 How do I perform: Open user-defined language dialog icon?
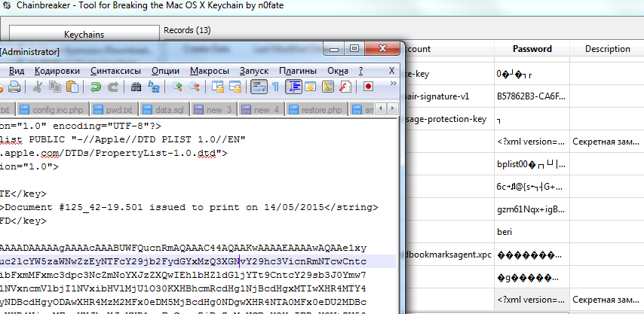(311, 87)
